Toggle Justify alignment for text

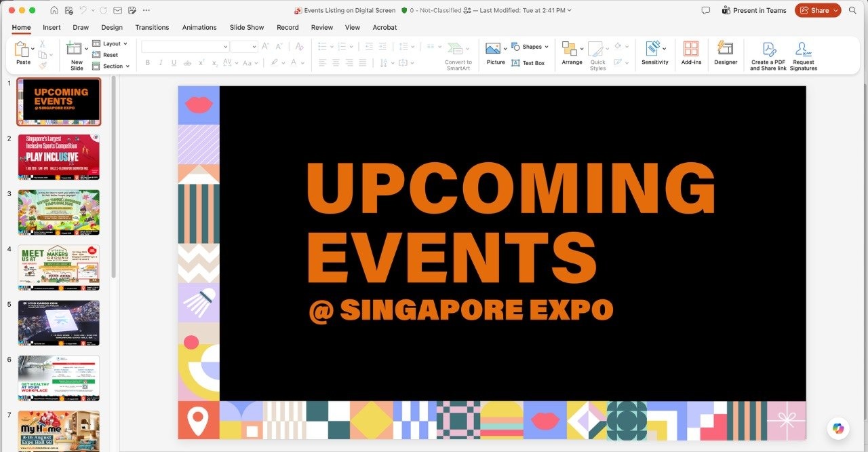pos(363,63)
